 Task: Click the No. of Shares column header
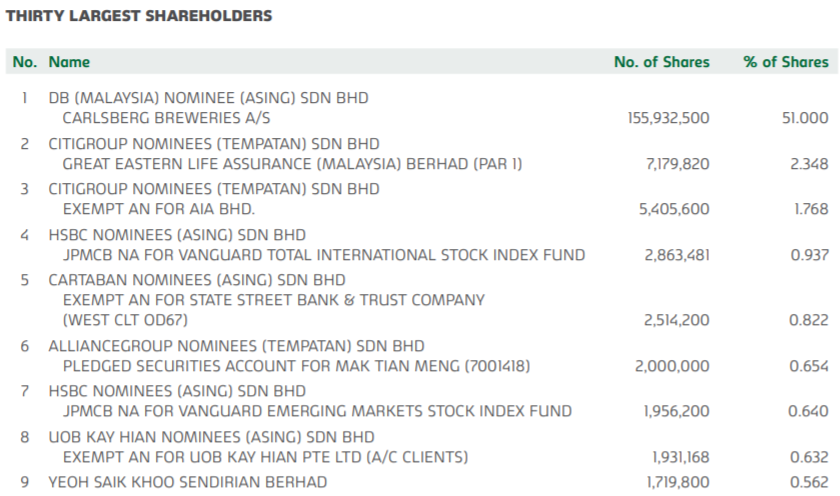tap(661, 62)
